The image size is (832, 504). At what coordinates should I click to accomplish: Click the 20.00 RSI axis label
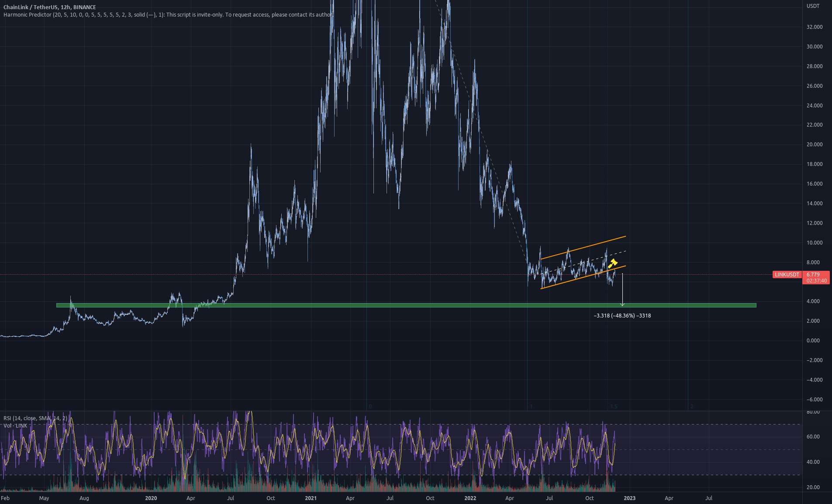click(813, 487)
